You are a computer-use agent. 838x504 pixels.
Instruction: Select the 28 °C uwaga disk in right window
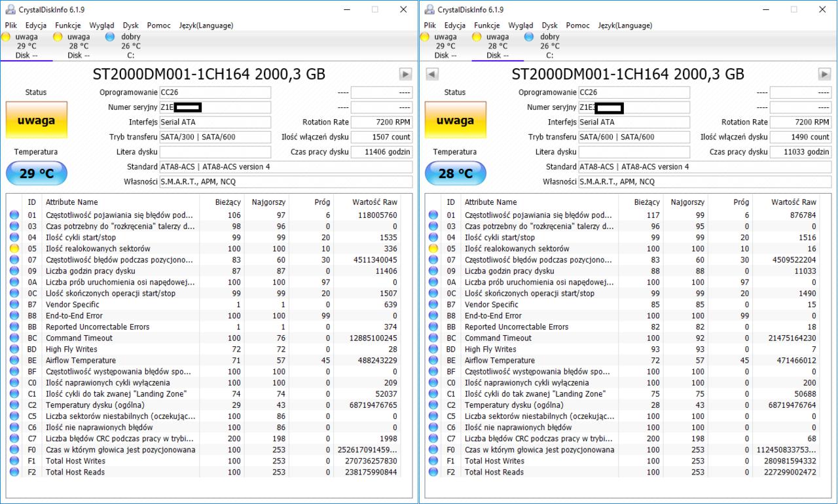(498, 46)
